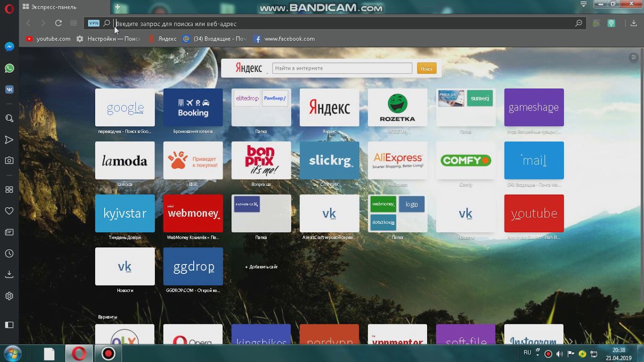Toggle the sidebar panel icon at bottom
Screen dimensions: 644x362
coord(9,325)
